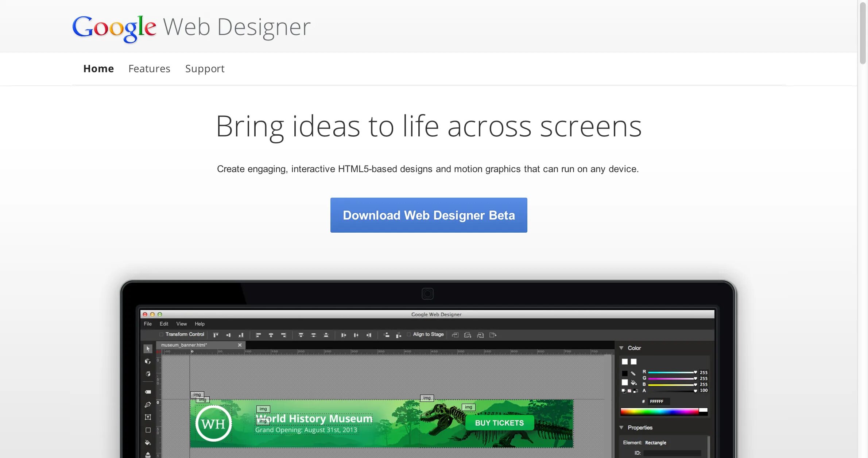
Task: Open the Edit menu
Action: (164, 324)
